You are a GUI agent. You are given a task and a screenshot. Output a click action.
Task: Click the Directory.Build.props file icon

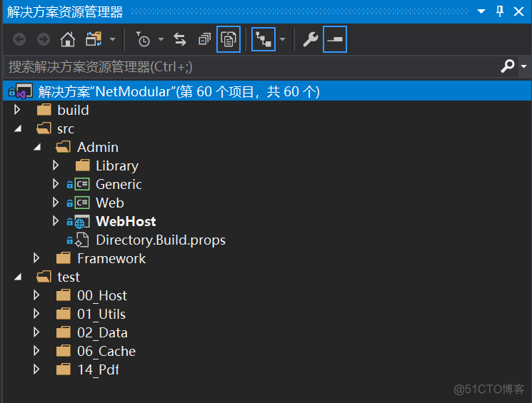pyautogui.click(x=82, y=240)
